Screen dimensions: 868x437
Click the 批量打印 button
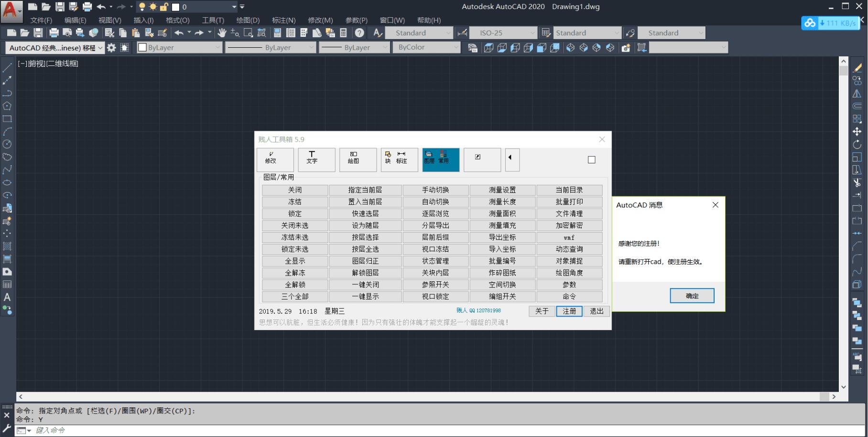[x=569, y=202]
